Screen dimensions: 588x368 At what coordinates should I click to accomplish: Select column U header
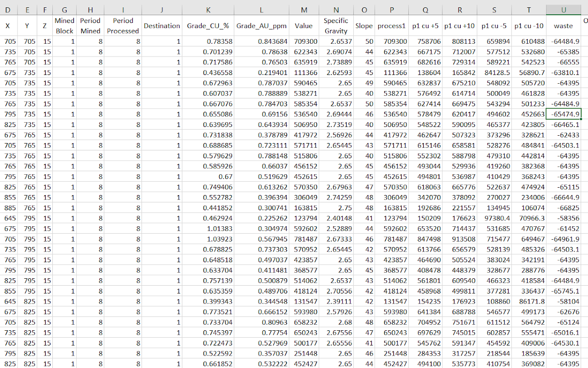click(x=563, y=10)
